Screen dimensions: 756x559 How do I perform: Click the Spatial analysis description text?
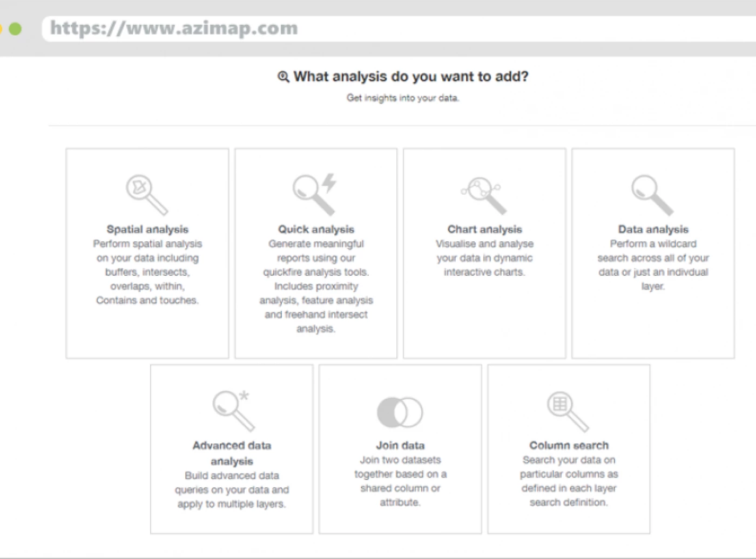pyautogui.click(x=147, y=272)
